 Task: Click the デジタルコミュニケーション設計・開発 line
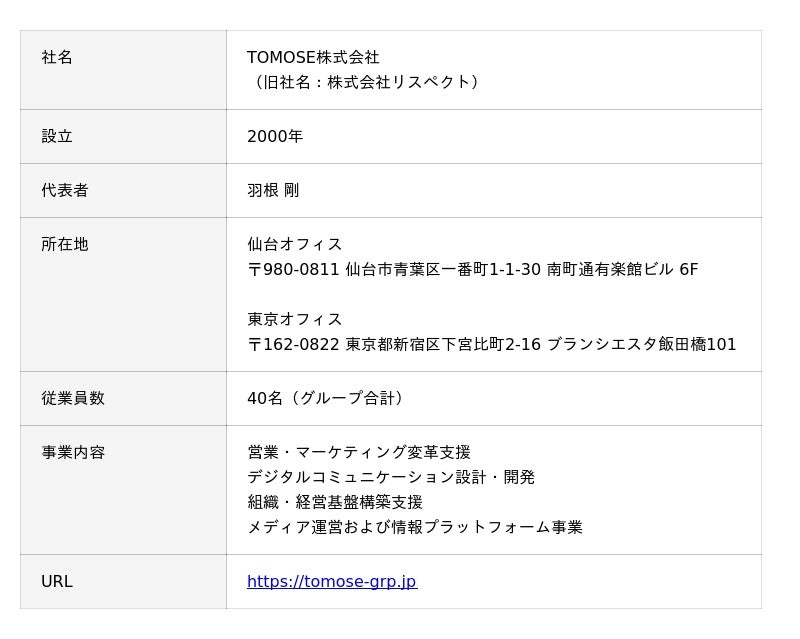391,477
